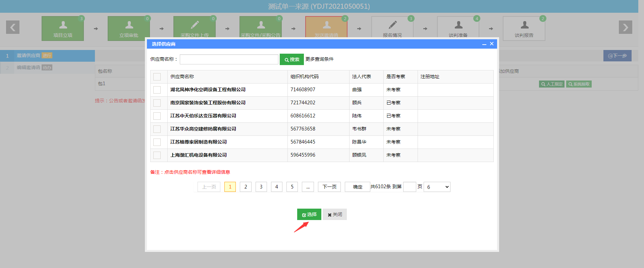This screenshot has width=644, height=268.
Task: Open the page-size dropdown showing 6
Action: click(x=437, y=187)
